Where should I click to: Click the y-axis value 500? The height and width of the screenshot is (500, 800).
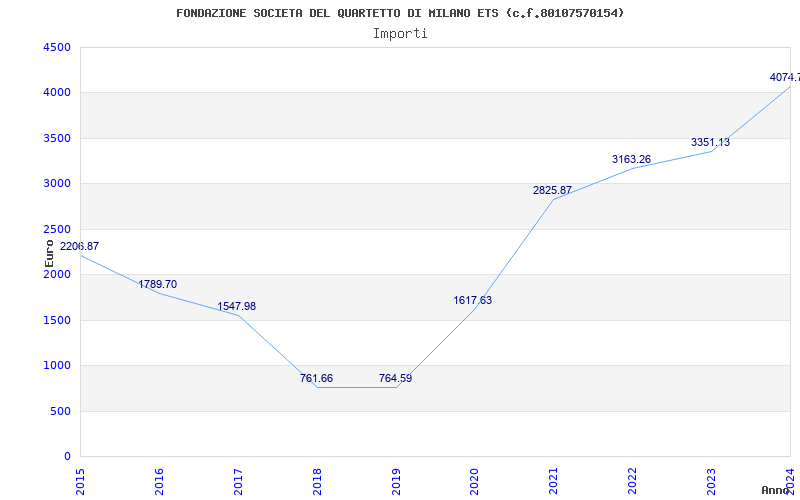click(61, 411)
